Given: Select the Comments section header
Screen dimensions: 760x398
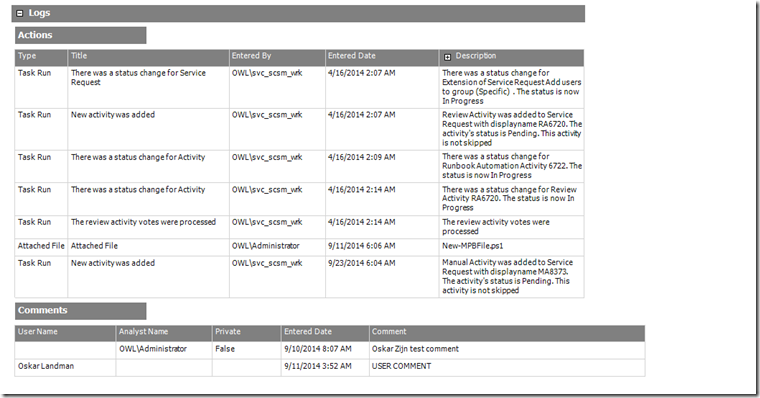Looking at the screenshot, I should 80,311.
